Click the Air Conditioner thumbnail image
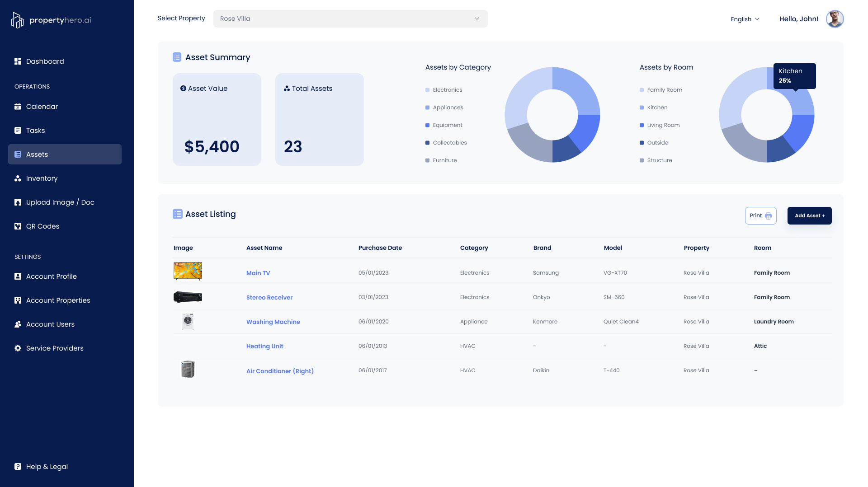Viewport: 868px width, 487px height. pos(188,369)
